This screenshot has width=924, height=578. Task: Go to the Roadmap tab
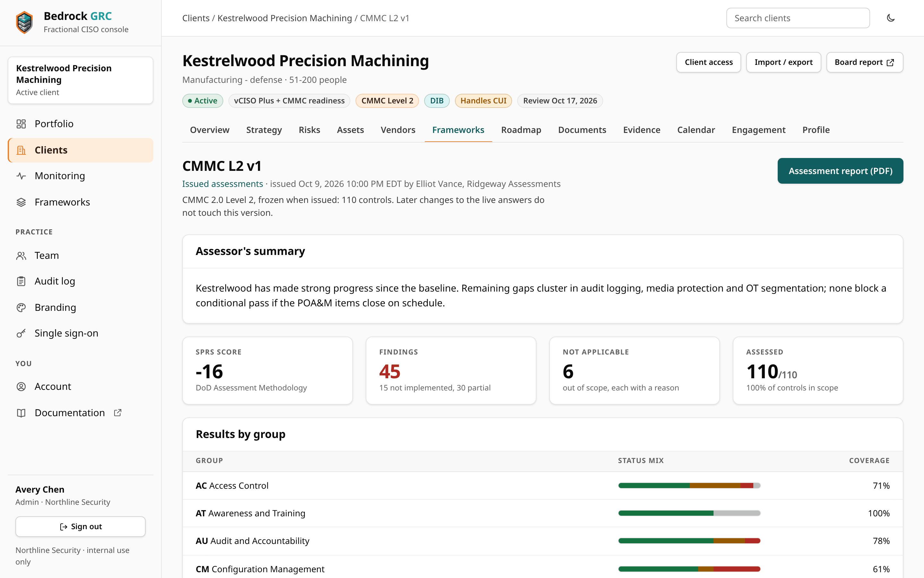[x=521, y=130]
